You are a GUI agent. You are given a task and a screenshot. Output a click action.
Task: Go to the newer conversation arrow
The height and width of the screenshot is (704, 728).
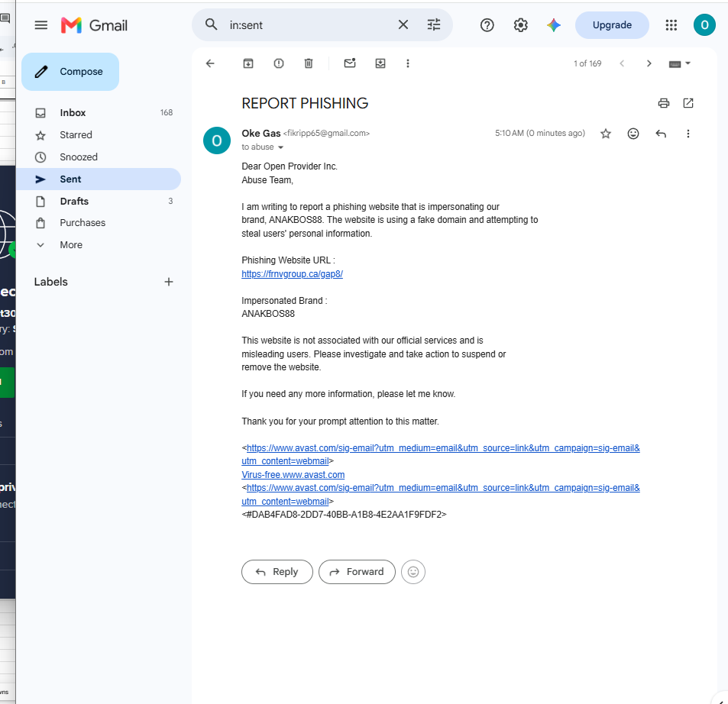click(622, 63)
